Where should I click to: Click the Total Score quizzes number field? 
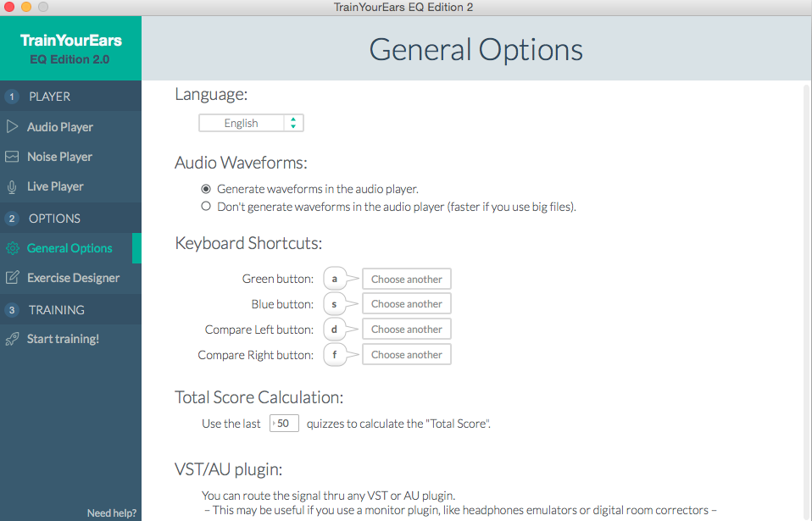point(284,423)
